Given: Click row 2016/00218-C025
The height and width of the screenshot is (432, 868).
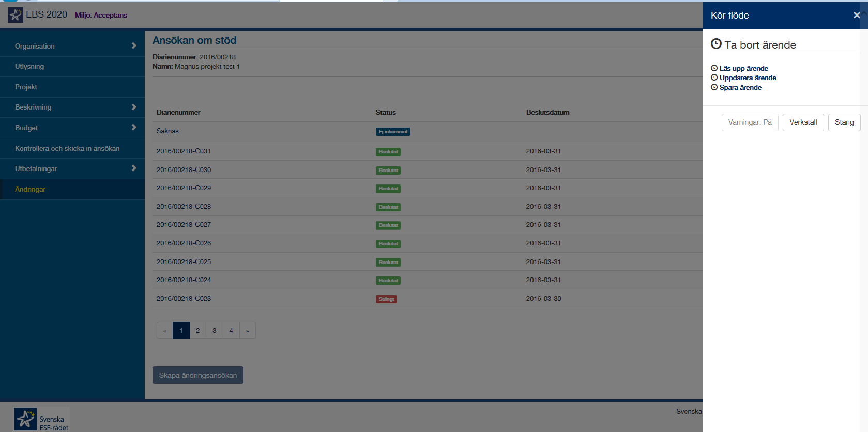Looking at the screenshot, I should point(428,262).
